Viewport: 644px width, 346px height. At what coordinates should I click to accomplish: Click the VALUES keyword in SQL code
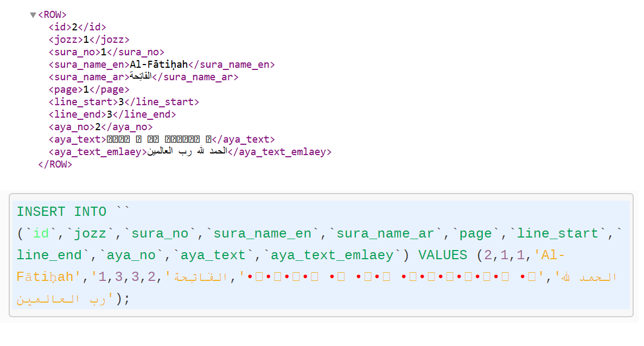(x=442, y=255)
